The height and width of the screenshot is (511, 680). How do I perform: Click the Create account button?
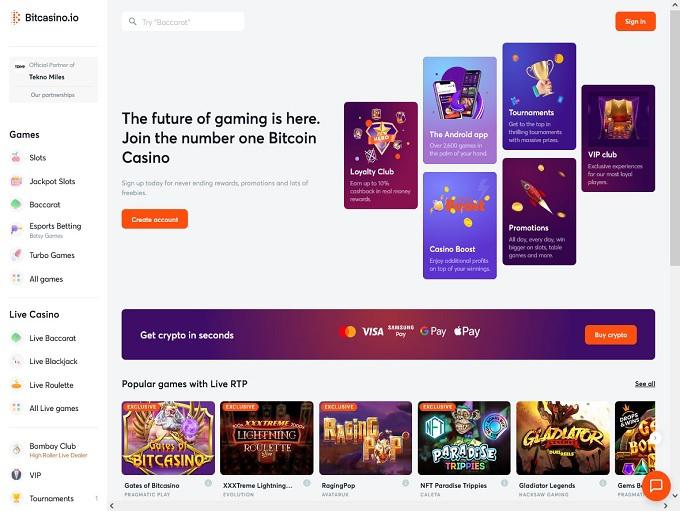tap(155, 219)
